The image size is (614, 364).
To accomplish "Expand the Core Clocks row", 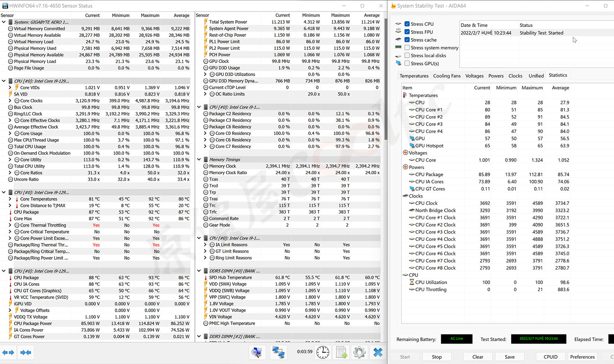I will [x=10, y=101].
